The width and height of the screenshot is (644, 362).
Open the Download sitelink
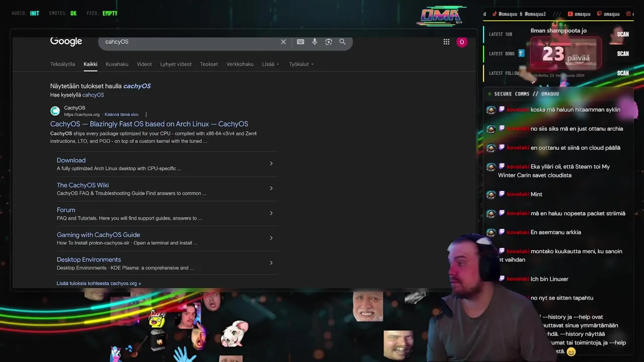tap(71, 160)
